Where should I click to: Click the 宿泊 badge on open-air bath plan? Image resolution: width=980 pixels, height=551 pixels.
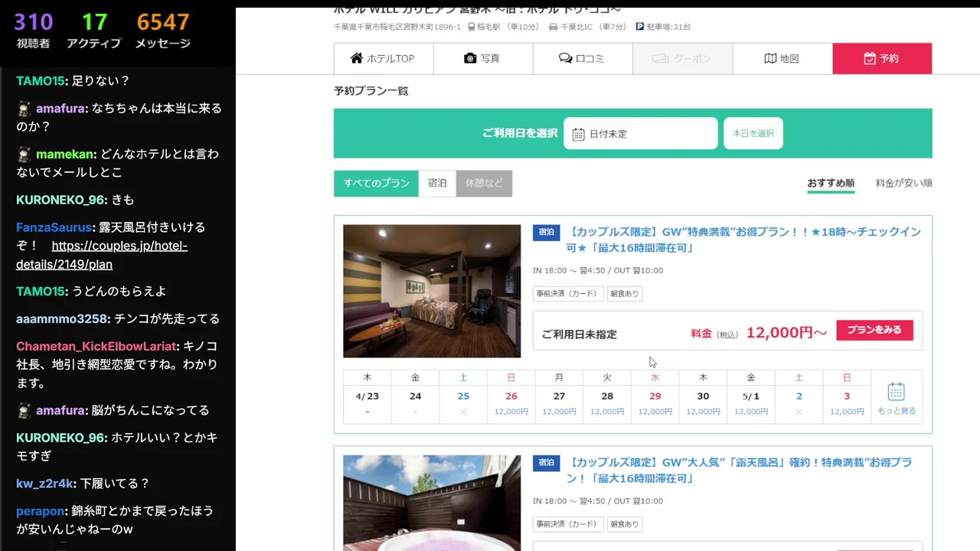point(547,463)
